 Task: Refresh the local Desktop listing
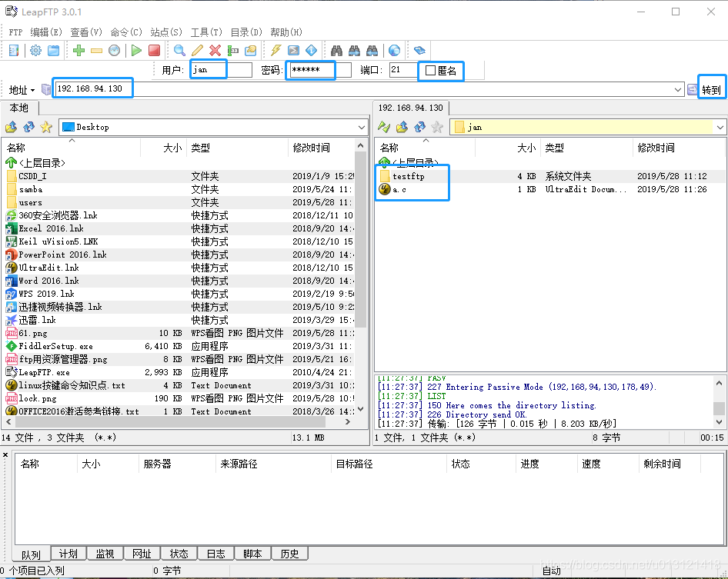coord(28,127)
